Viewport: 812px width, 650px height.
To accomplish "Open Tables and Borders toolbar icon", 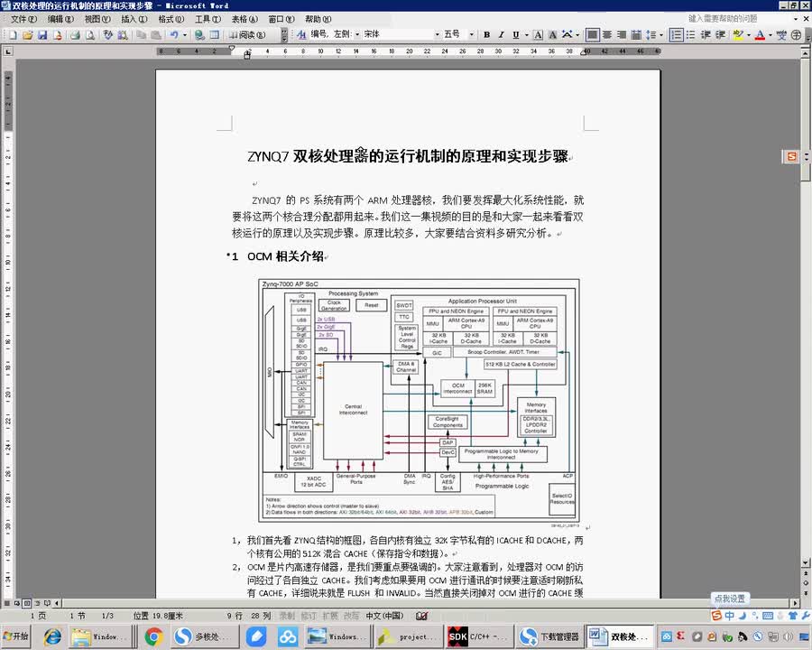I will coord(215,34).
